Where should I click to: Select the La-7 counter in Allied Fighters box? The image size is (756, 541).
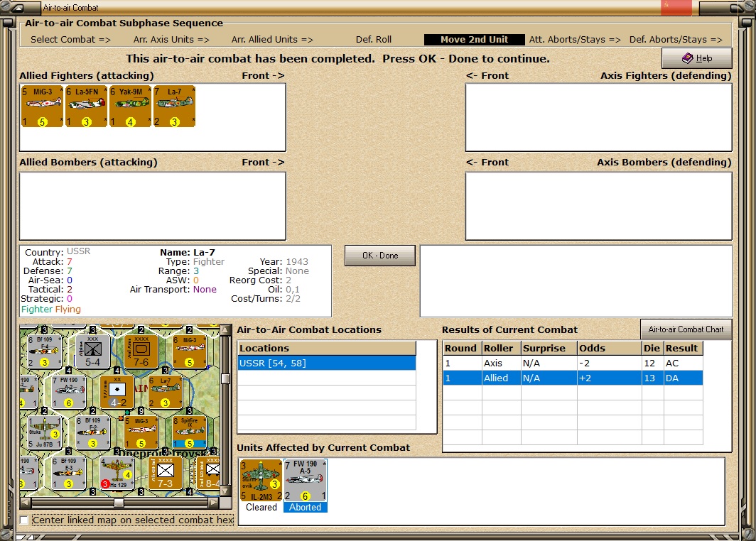(175, 106)
